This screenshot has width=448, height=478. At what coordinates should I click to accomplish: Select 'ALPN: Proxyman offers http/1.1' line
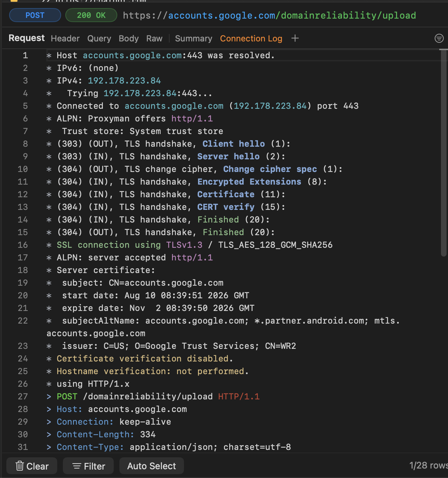coord(130,119)
